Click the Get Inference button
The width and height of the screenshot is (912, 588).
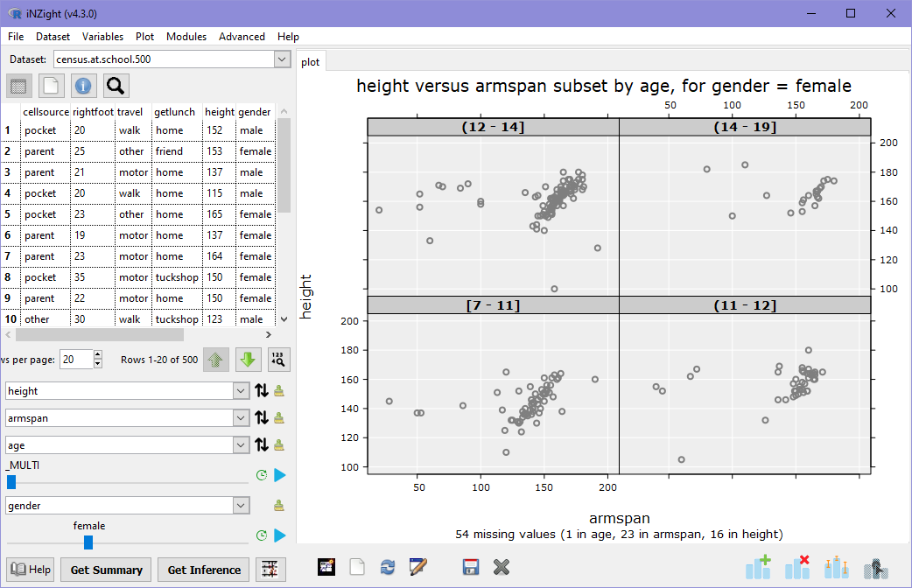[x=203, y=570]
